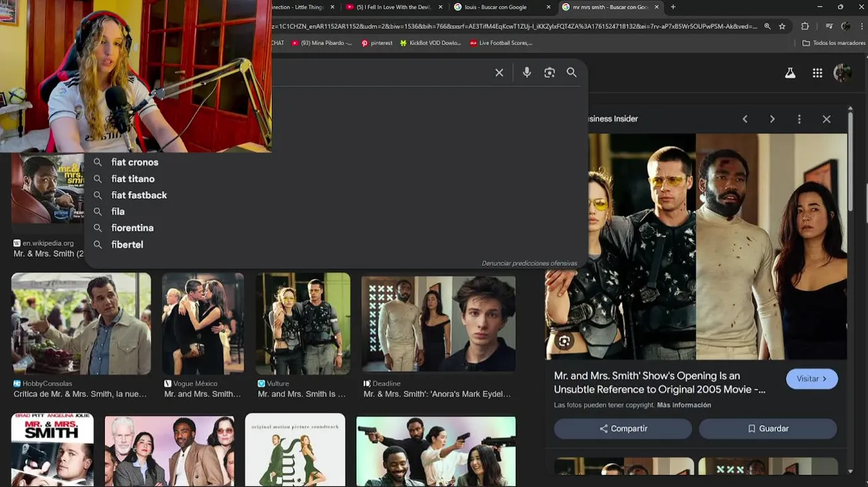
Task: Open the 'Más información' copyright link
Action: coord(684,405)
